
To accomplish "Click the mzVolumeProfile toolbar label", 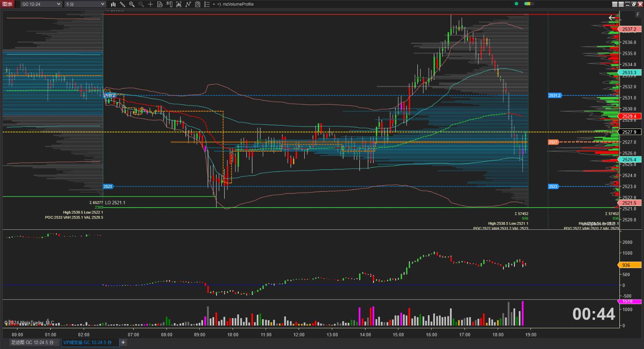I will tap(238, 4).
